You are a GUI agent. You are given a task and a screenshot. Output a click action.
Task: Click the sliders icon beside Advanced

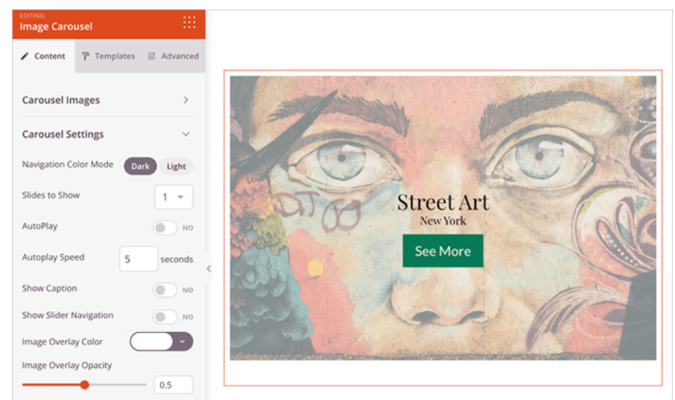151,56
